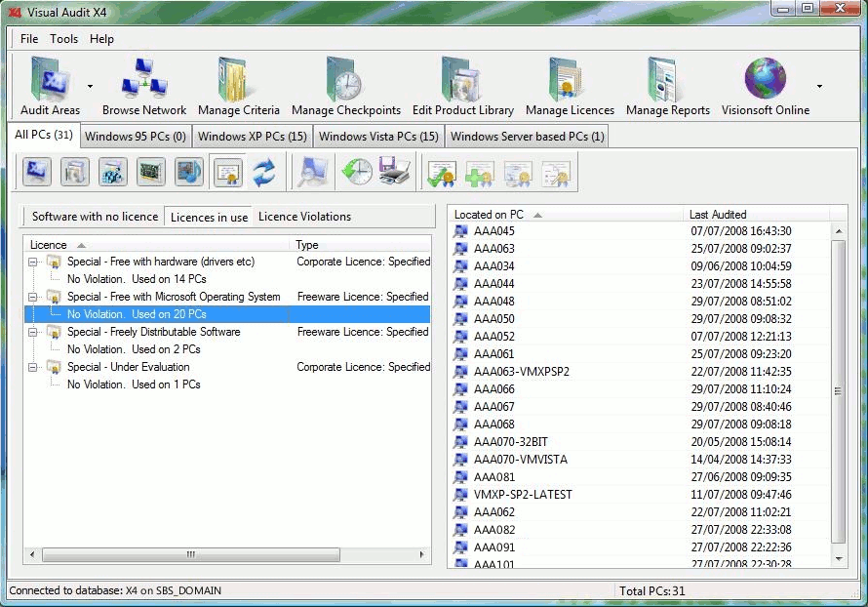Viewport: 868px width, 607px height.
Task: Launch Visionsoft Online
Action: click(765, 86)
